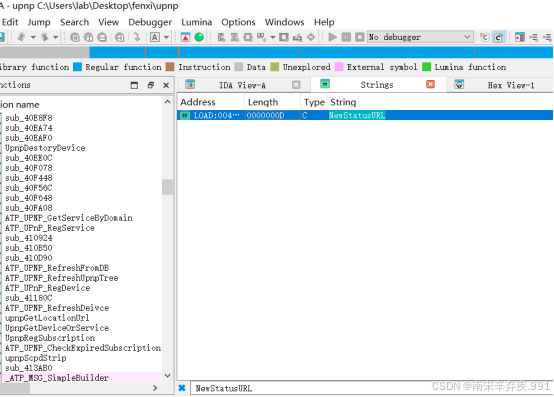
Task: Open the No debugger dropdown
Action: point(420,37)
